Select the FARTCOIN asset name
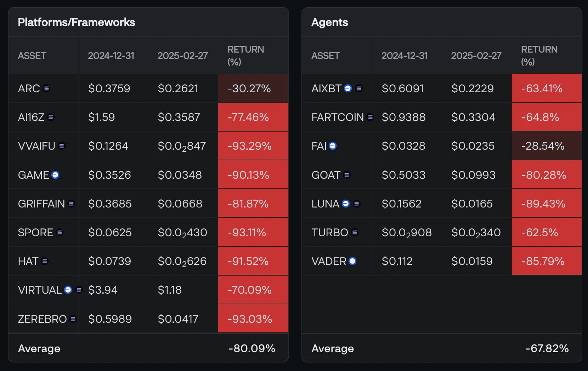The height and width of the screenshot is (371, 588). [x=338, y=117]
